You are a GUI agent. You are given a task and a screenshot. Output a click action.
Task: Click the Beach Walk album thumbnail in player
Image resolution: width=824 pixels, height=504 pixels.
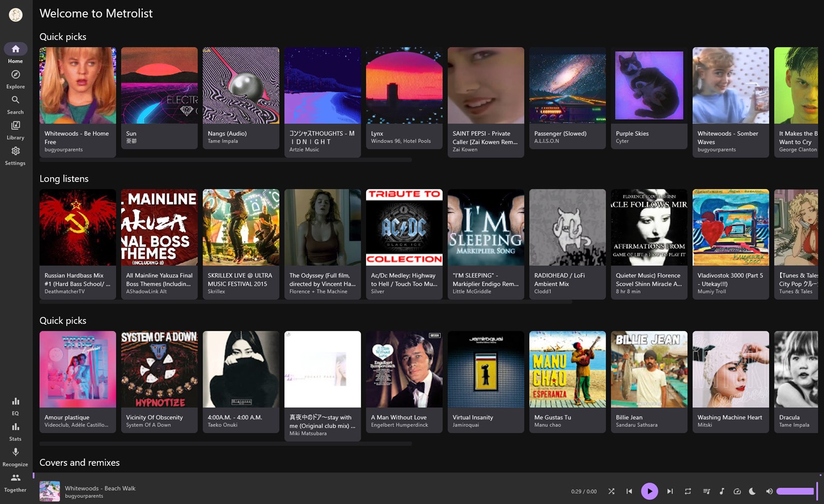click(x=50, y=491)
